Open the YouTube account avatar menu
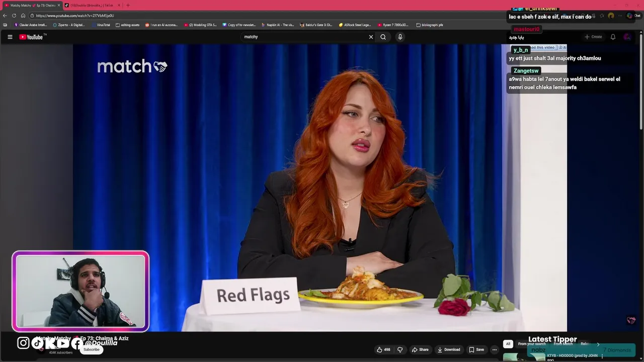This screenshot has width=644, height=362. coord(627,37)
